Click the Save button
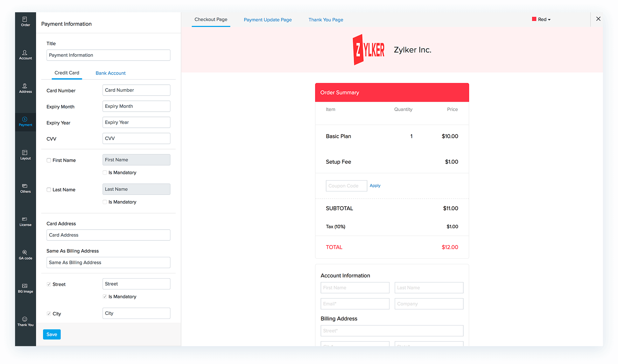 coord(52,334)
